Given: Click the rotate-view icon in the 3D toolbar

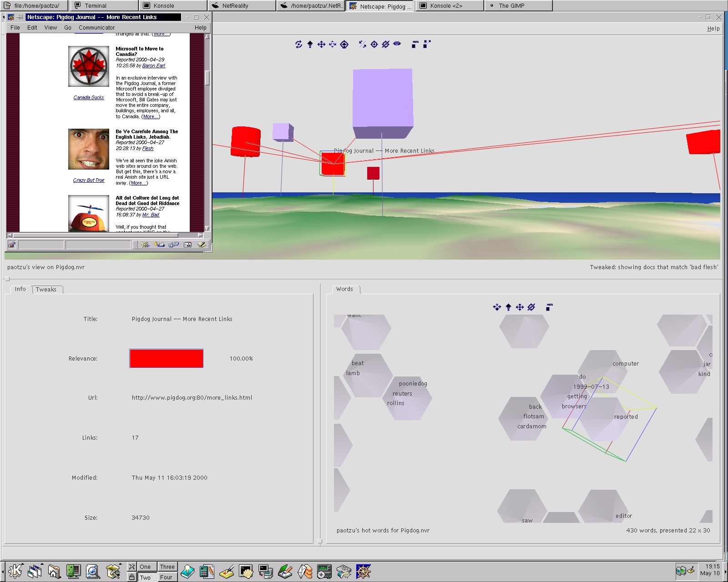Looking at the screenshot, I should 298,44.
